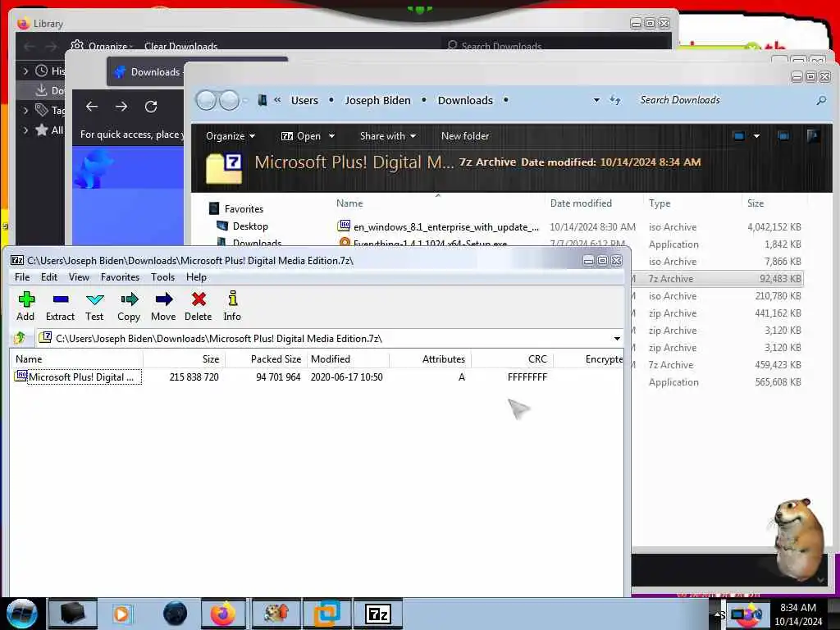Click the Downloads breadcrumb in Explorer
Image resolution: width=840 pixels, height=630 pixels.
tap(465, 100)
